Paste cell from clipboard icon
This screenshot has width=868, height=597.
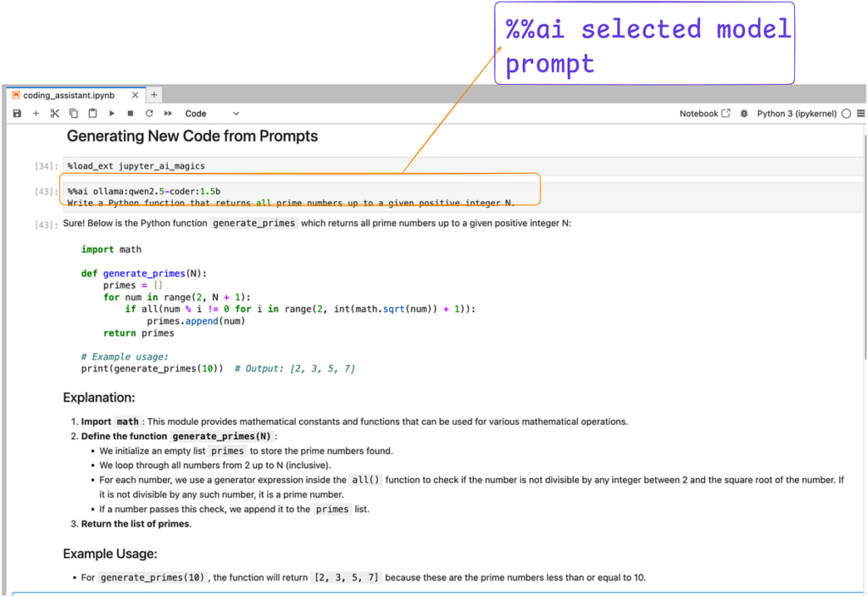[x=92, y=113]
